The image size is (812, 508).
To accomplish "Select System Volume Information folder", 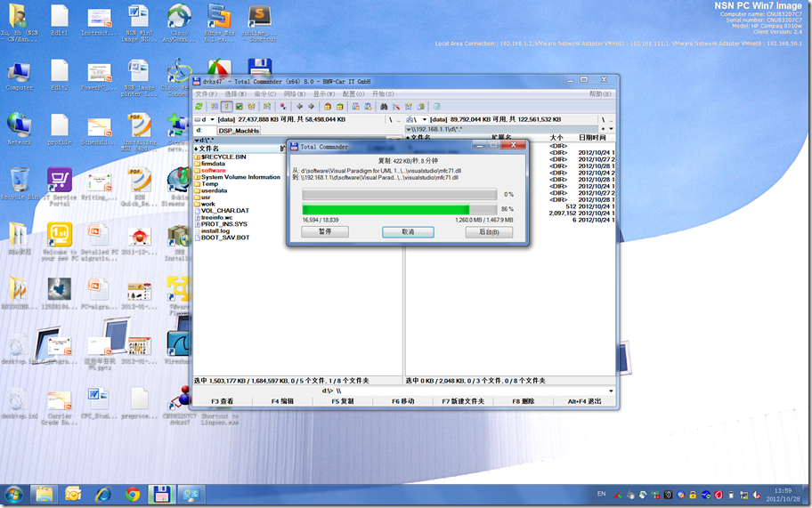I will click(240, 177).
